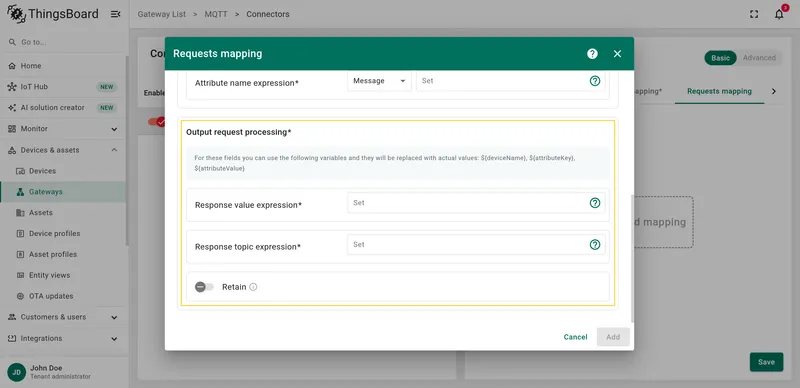Open the Message source dropdown

pos(379,81)
